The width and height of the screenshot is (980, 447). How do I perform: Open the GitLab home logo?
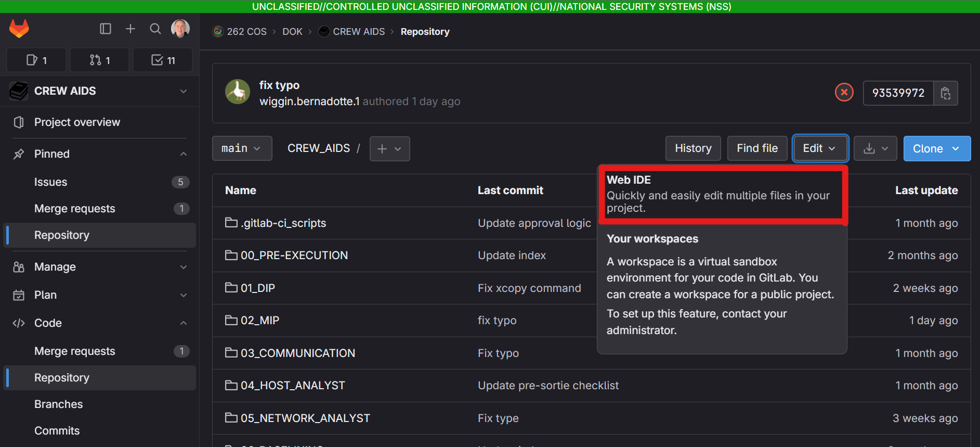point(19,28)
